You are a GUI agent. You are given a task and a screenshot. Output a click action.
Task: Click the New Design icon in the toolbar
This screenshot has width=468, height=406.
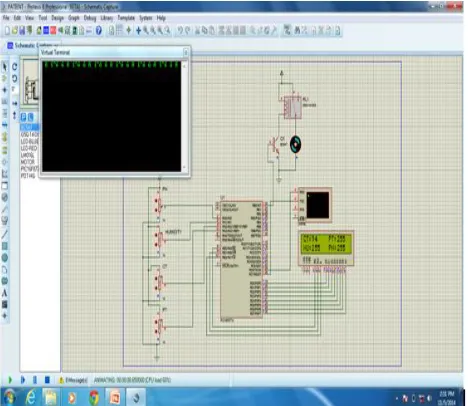(7, 31)
